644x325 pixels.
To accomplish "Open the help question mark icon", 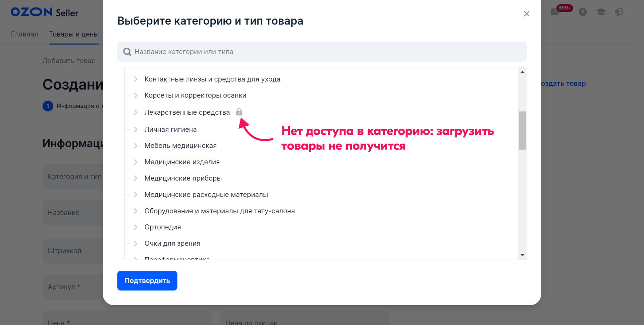I will (583, 12).
